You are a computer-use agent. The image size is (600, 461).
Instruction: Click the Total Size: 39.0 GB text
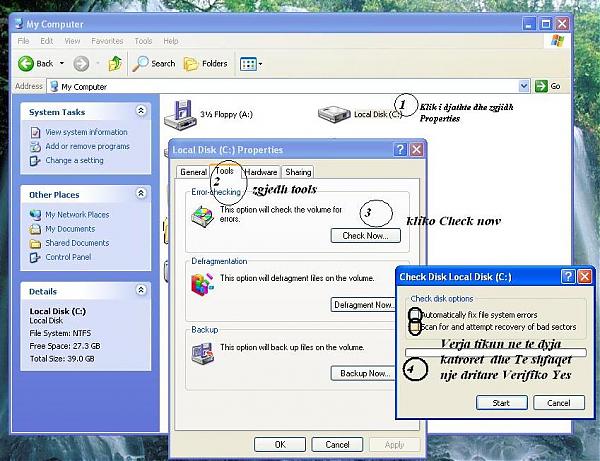coord(62,358)
